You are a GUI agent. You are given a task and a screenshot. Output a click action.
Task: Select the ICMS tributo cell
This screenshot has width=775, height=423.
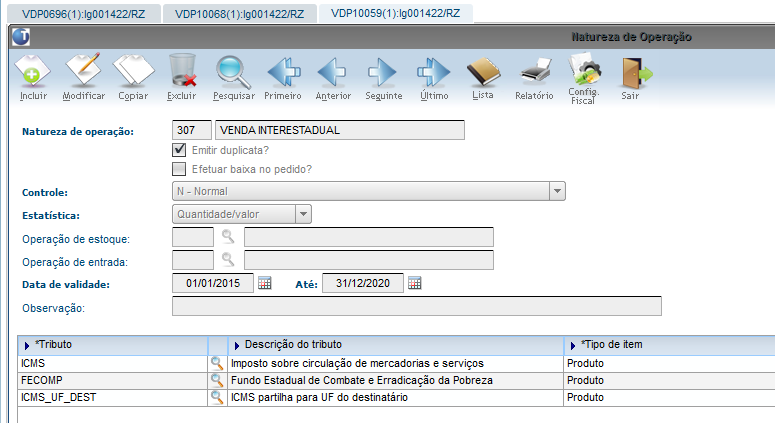[x=113, y=363]
